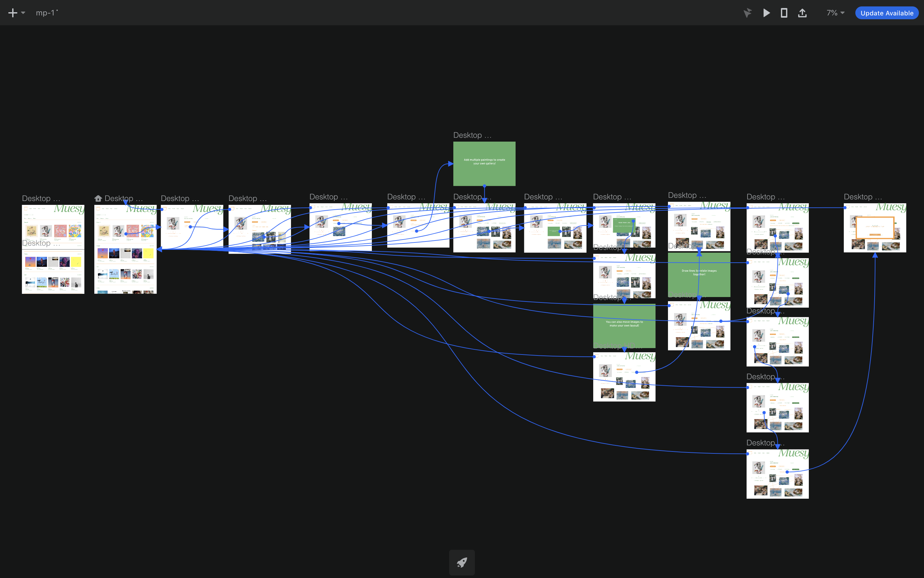This screenshot has width=924, height=578.
Task: Open the mobile device preview icon
Action: pyautogui.click(x=784, y=13)
